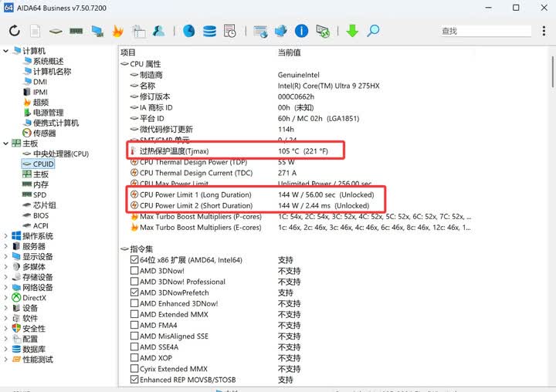Click the Refresh toolbar icon
556x392 pixels.
15,31
